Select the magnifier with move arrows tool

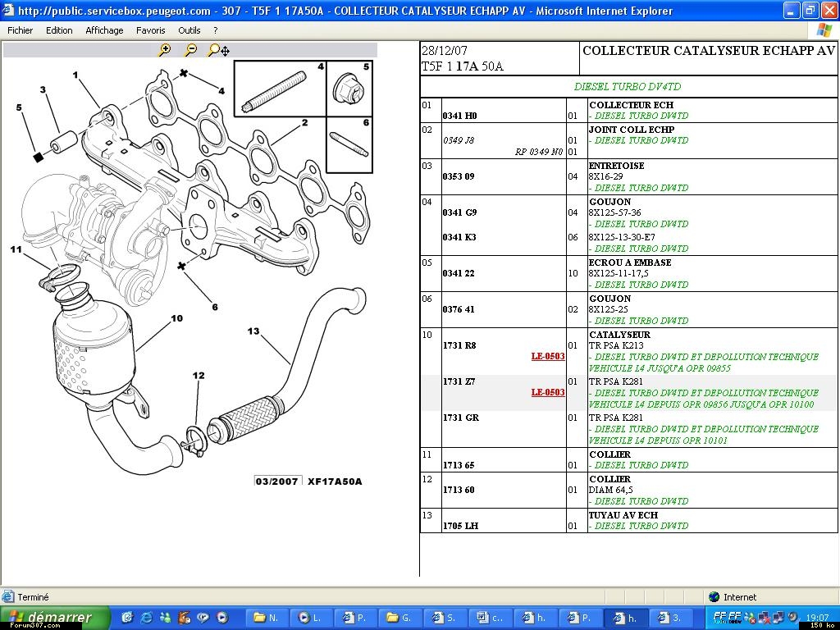click(218, 50)
